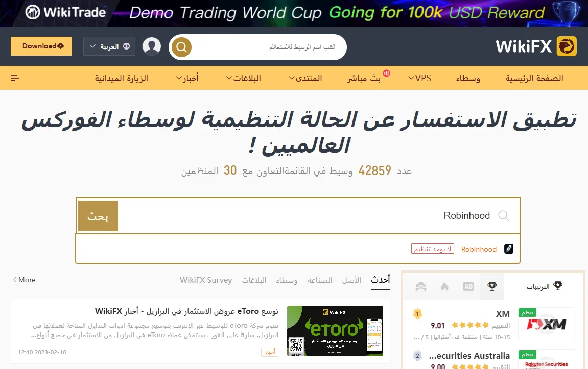Open بث مباشر live broadcast
The image size is (588, 369).
pyautogui.click(x=364, y=78)
